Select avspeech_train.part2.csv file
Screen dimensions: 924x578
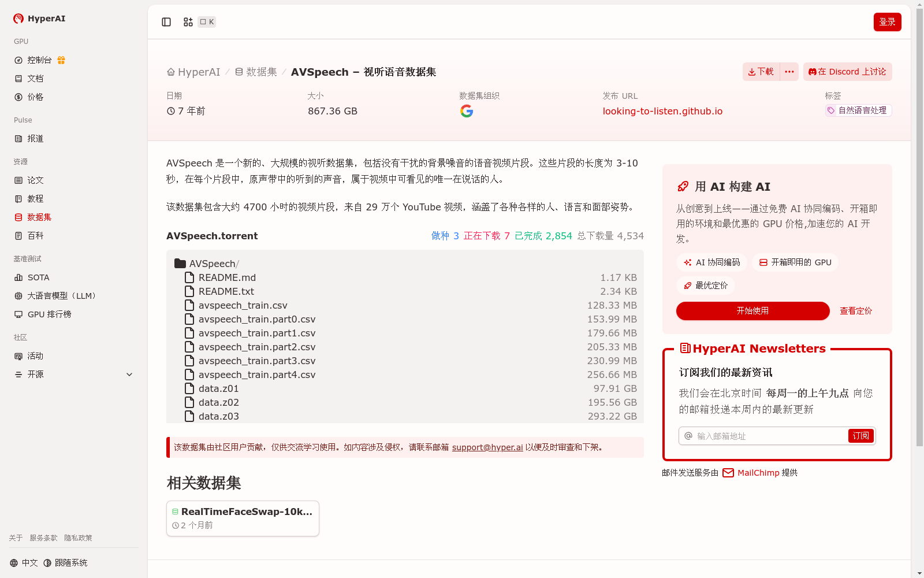pos(411,347)
